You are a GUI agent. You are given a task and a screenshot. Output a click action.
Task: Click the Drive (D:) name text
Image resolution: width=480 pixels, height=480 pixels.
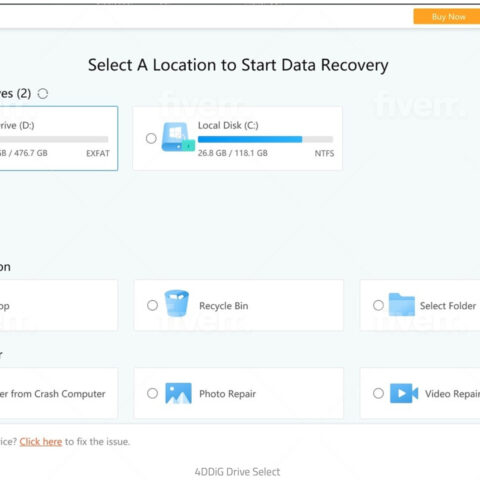(x=17, y=125)
